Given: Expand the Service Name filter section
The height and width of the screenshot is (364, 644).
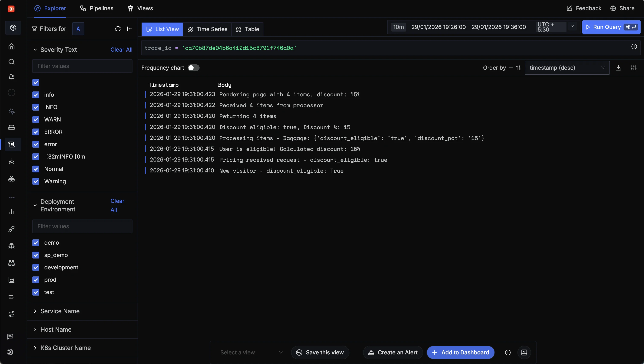Looking at the screenshot, I should click(60, 311).
